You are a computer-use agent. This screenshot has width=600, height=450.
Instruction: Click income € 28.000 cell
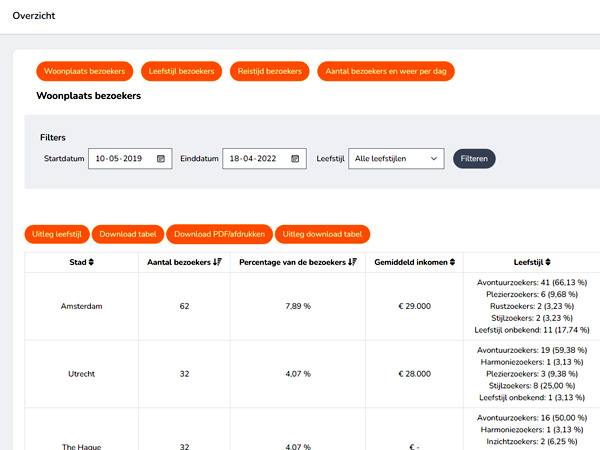414,374
